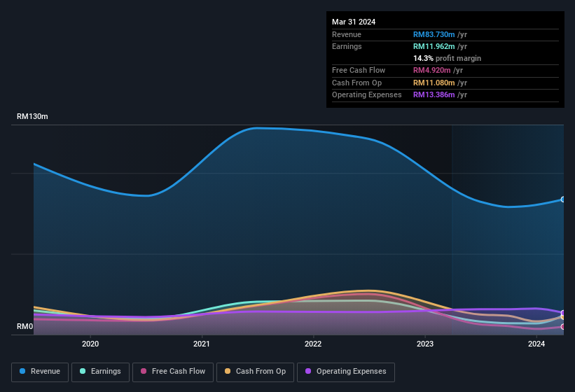This screenshot has height=392, width=575.
Task: Click the 2024 x-axis label
Action: tap(536, 344)
